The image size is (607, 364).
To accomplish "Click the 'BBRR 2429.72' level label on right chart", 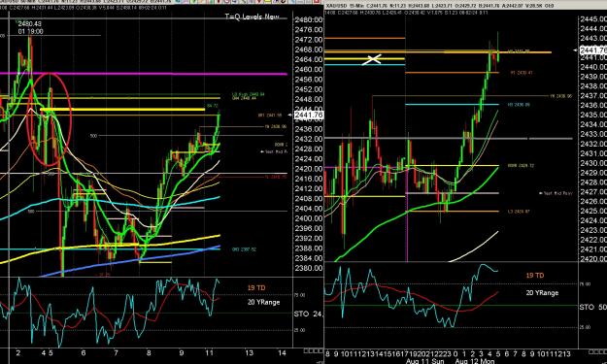I will (x=521, y=166).
